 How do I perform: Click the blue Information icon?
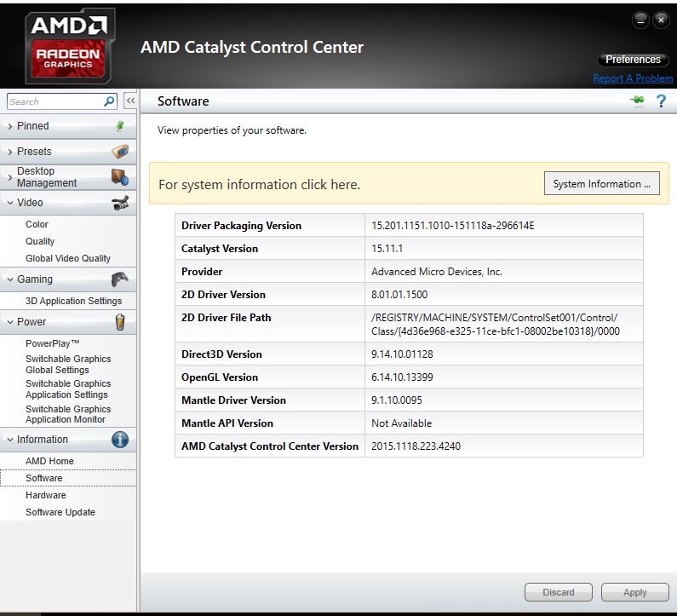(x=119, y=440)
